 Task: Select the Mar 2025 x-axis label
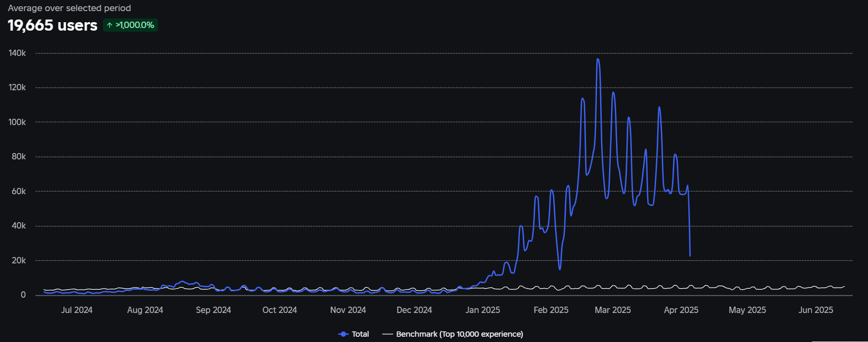(x=613, y=310)
